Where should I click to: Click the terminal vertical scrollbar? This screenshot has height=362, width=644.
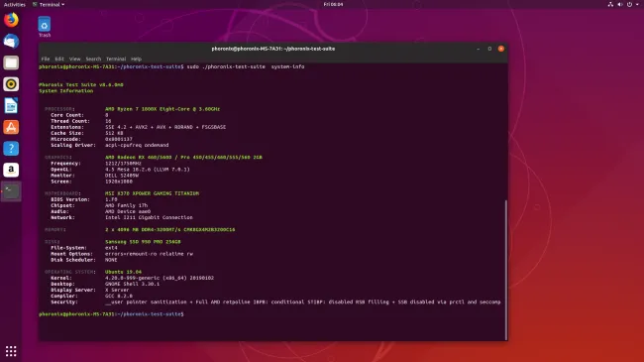pyautogui.click(x=505, y=270)
